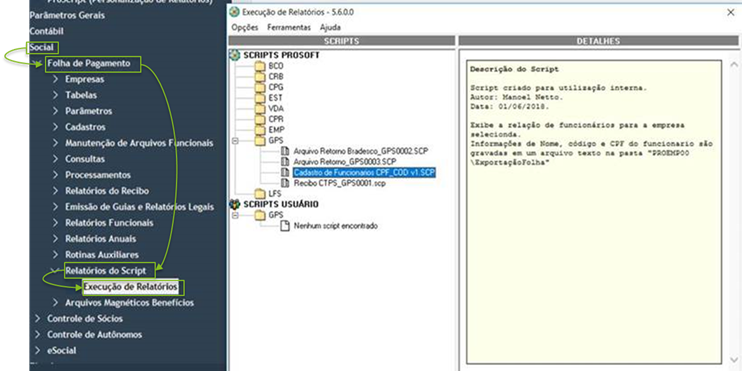Screen dimensions: 742x371
Task: Click the CRB folder icon
Action: pyautogui.click(x=260, y=77)
